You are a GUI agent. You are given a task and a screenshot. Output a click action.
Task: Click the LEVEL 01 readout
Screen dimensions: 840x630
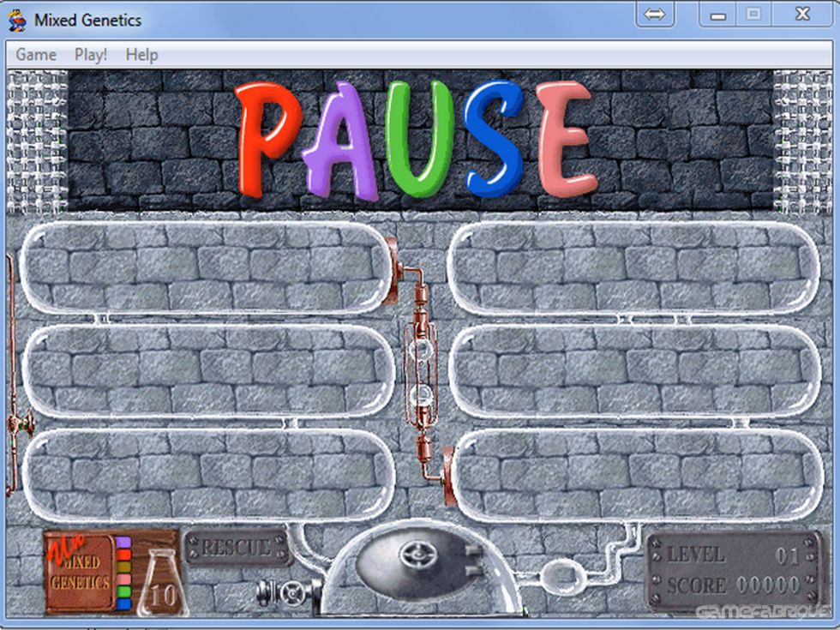(734, 555)
